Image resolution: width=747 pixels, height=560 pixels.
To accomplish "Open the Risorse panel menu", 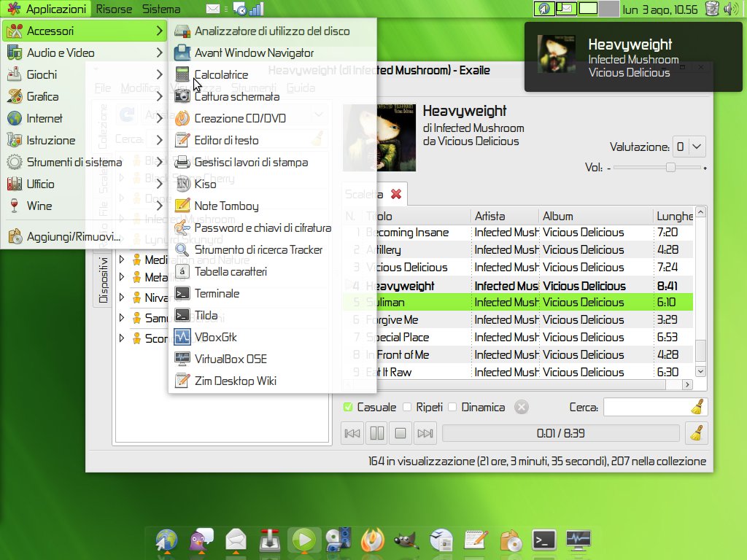I will tap(114, 9).
